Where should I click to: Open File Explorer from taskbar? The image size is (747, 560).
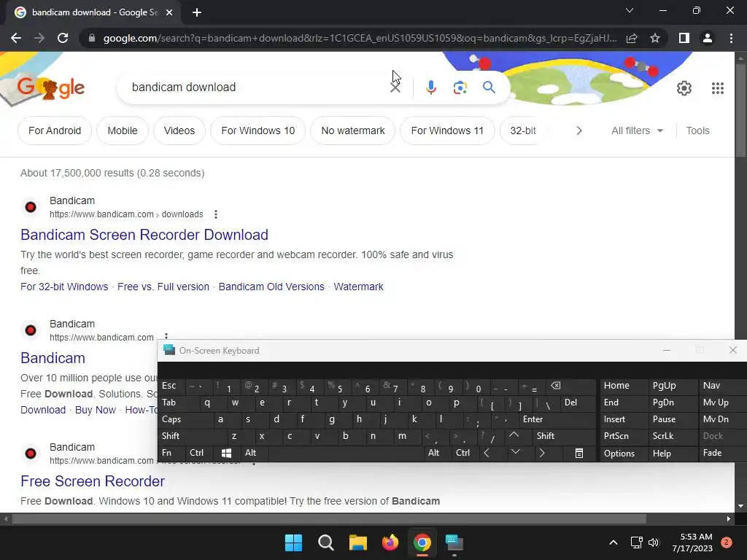point(357,542)
